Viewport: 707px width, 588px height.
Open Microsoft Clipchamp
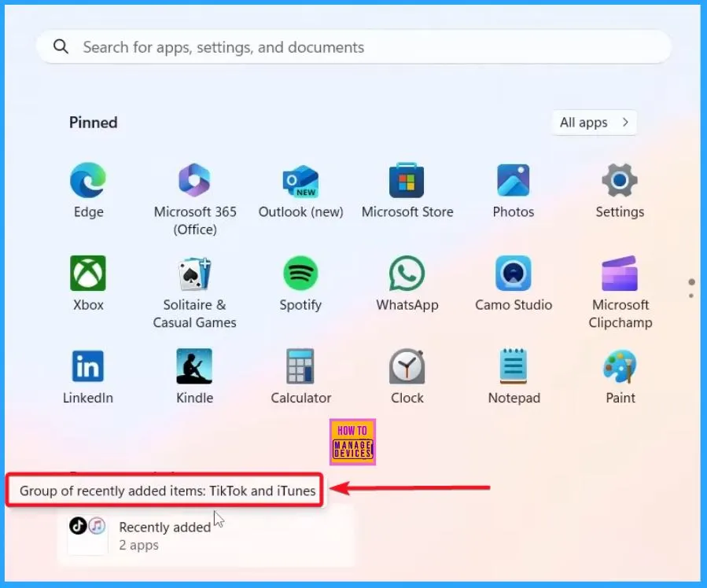[x=620, y=292]
